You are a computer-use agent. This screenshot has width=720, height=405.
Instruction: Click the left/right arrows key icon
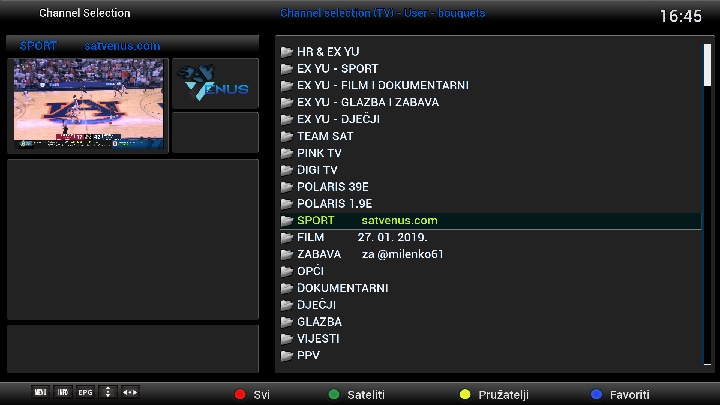point(130,392)
